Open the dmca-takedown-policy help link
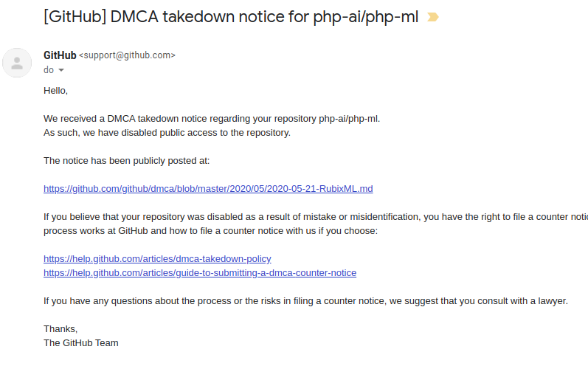The width and height of the screenshot is (588, 369). pos(157,259)
